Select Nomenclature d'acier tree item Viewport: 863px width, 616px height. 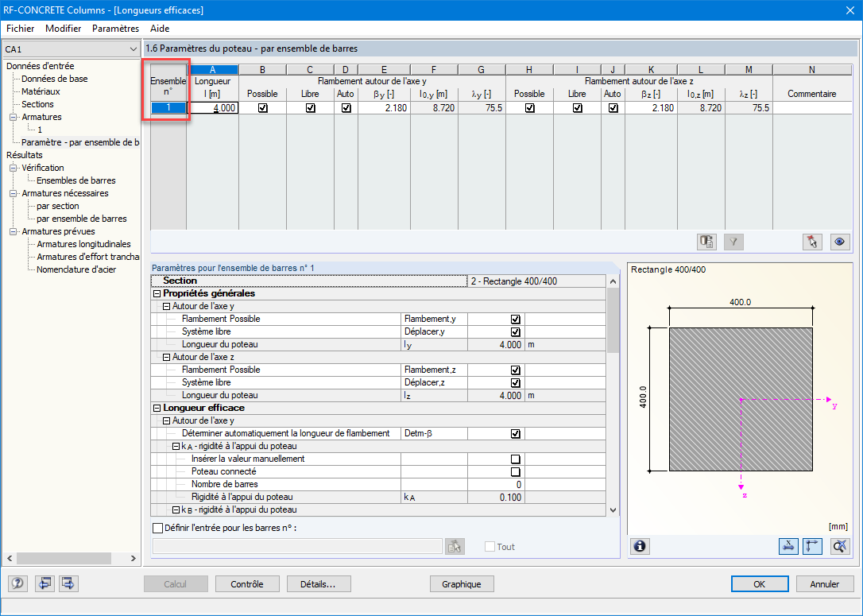point(76,269)
